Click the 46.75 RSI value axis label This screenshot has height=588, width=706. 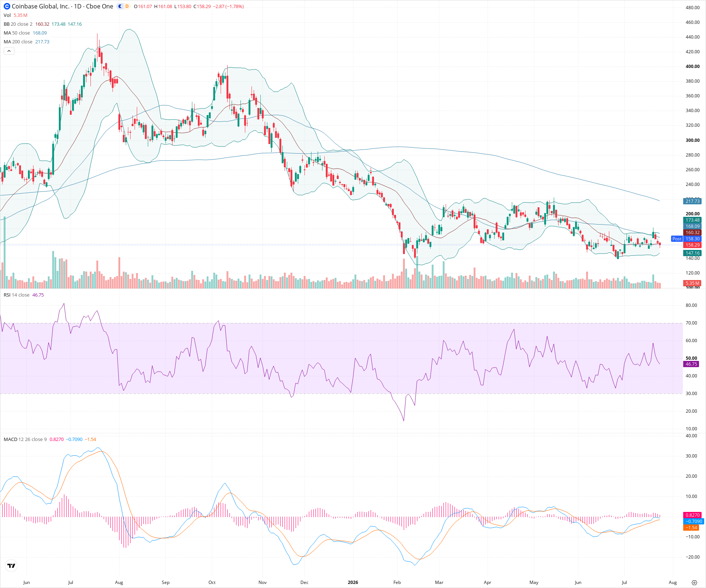(x=691, y=364)
